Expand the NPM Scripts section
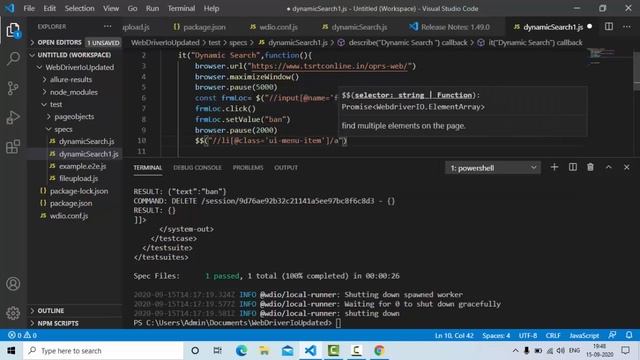This screenshot has width=640, height=360. (75, 323)
